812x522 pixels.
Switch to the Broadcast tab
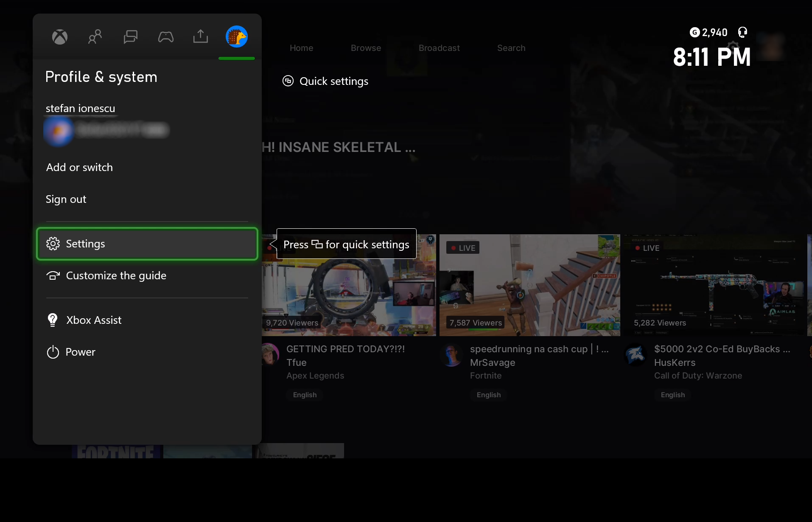click(x=439, y=48)
